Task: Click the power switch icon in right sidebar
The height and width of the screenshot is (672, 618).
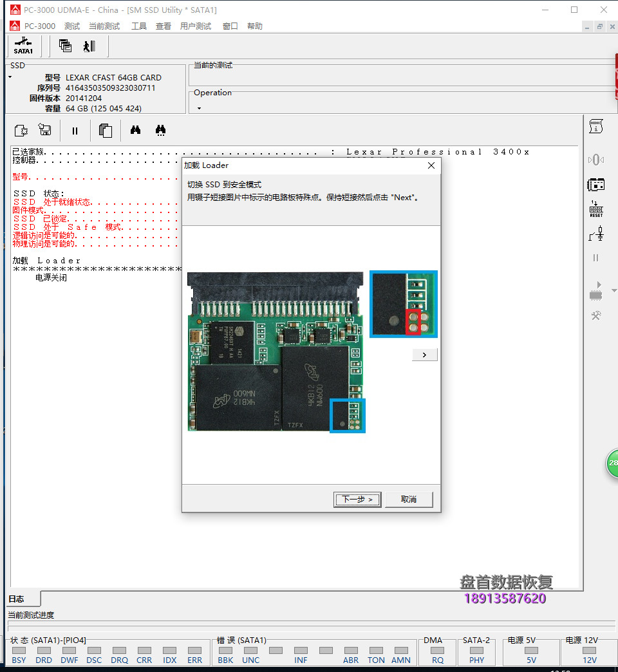Action: coord(595,234)
